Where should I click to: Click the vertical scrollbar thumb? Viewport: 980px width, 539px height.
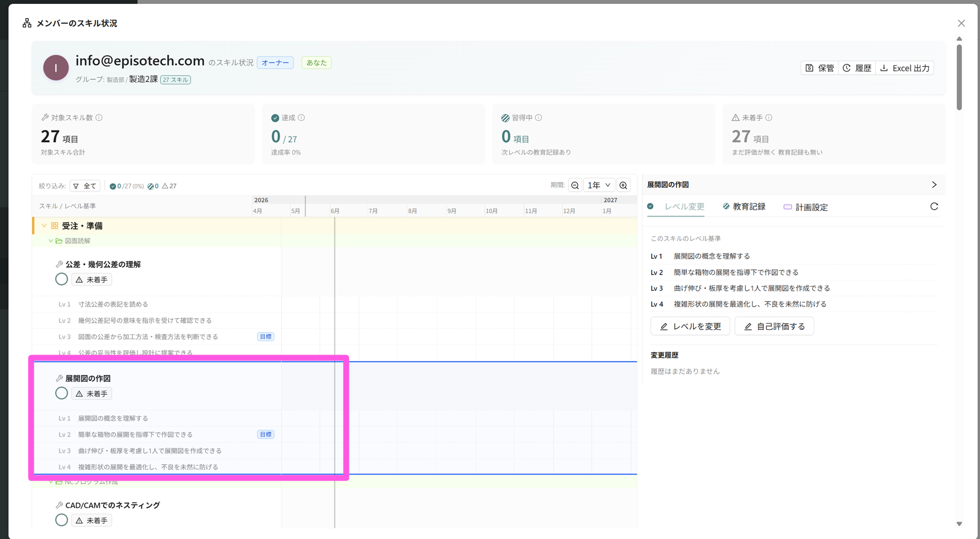(x=959, y=77)
